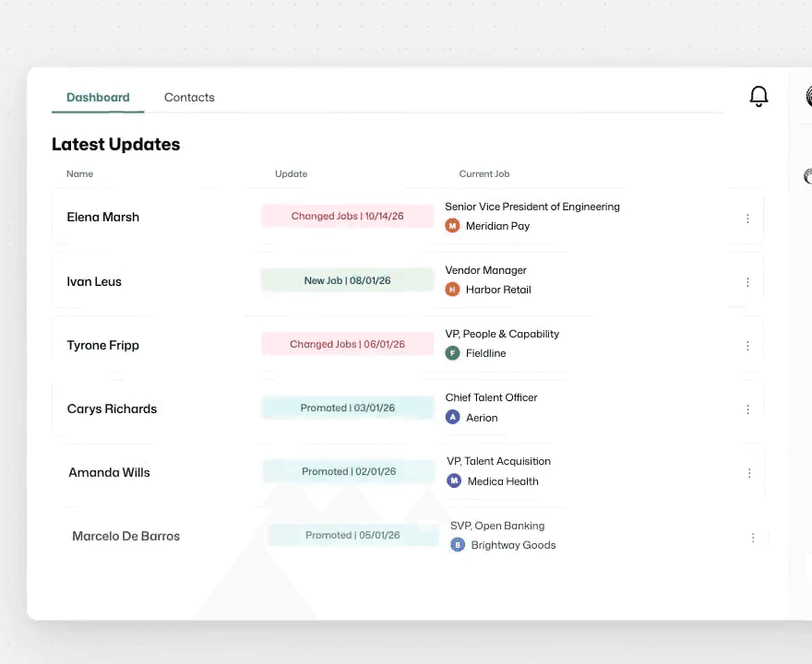Select the name Amanda Wills
The image size is (812, 664).
tap(109, 472)
